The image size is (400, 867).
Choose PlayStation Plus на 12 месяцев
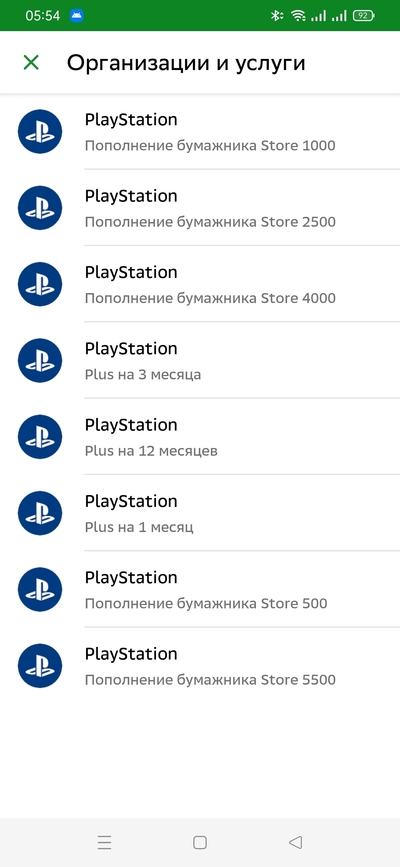[200, 437]
